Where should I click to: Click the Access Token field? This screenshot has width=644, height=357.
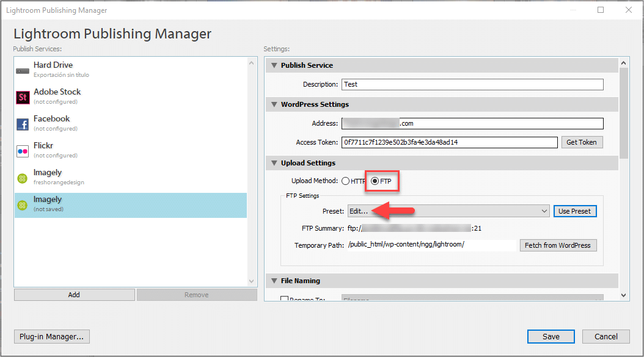(449, 142)
